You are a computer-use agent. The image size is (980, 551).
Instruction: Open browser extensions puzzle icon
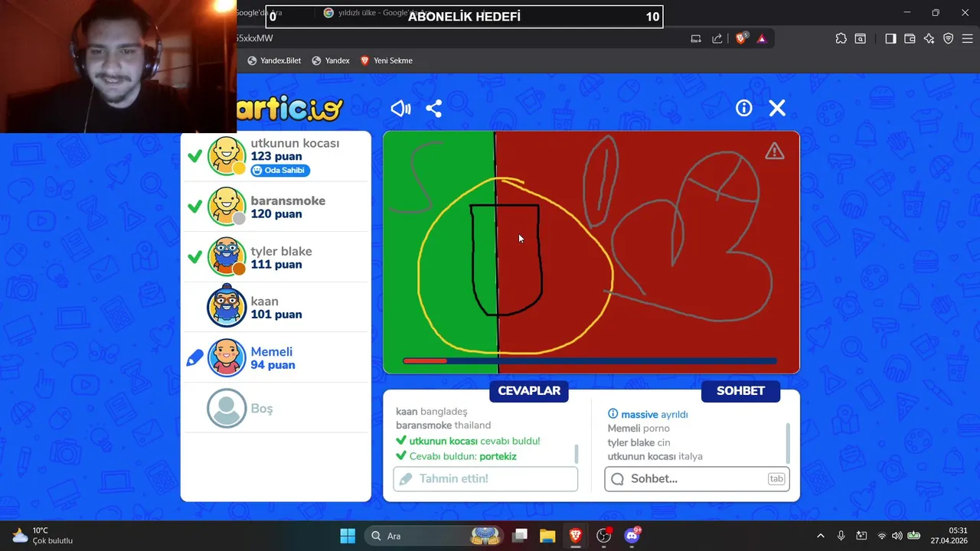[x=841, y=38]
